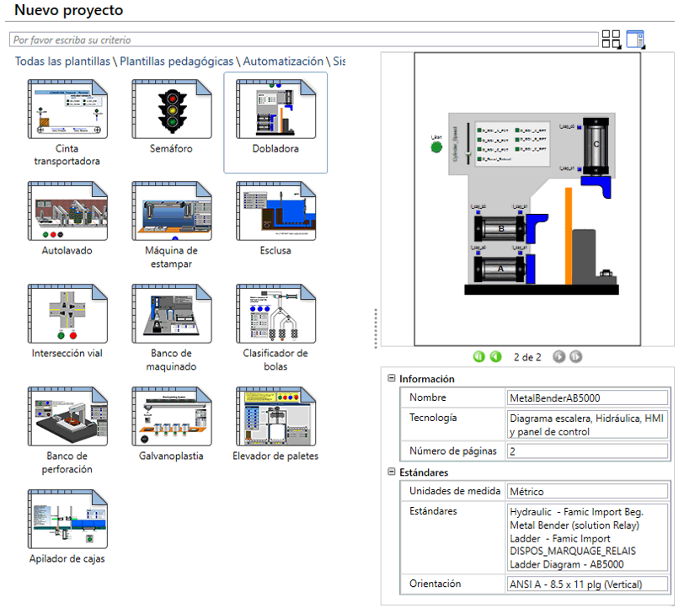Image resolution: width=700 pixels, height=608 pixels.
Task: Select the Banco de perforación template
Action: [x=67, y=413]
